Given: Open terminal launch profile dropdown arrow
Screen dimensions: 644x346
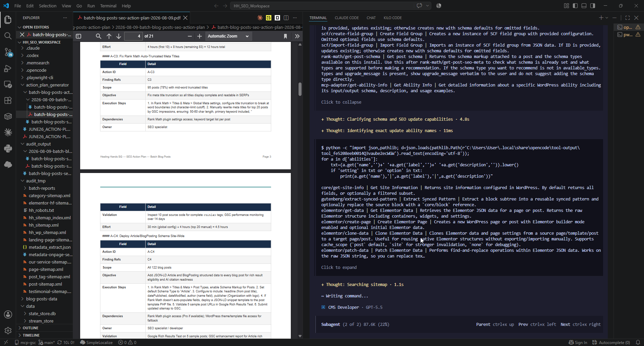Looking at the screenshot, I should tap(607, 18).
